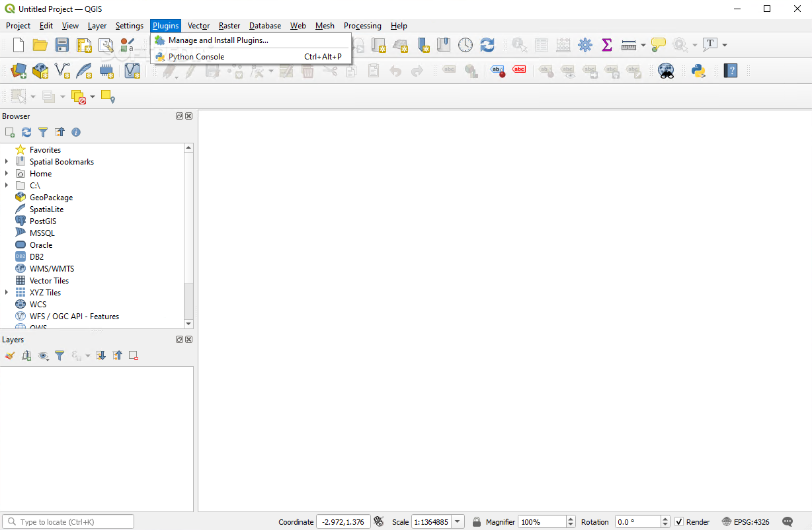
Task: Open the Style Manager icon
Action: (128, 45)
